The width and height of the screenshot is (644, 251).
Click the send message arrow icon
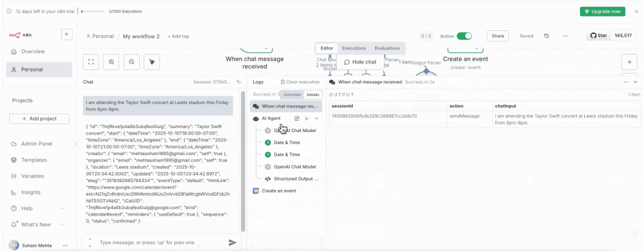[x=232, y=242]
